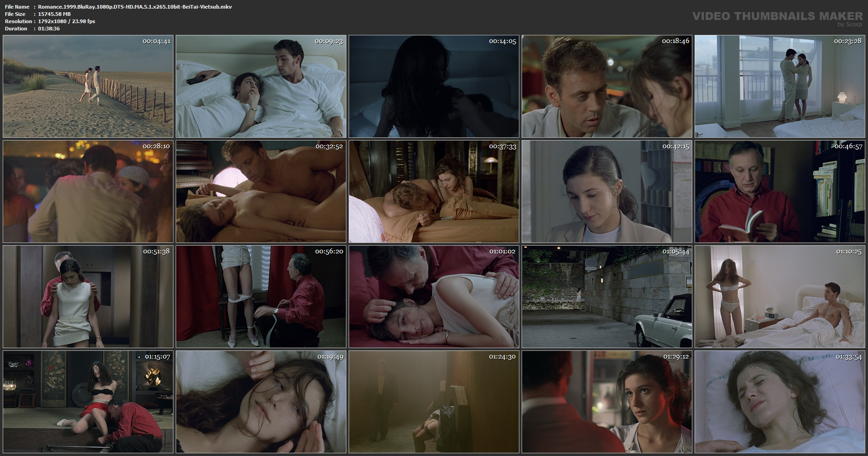Select the last frame at 01:33:54

(780, 402)
